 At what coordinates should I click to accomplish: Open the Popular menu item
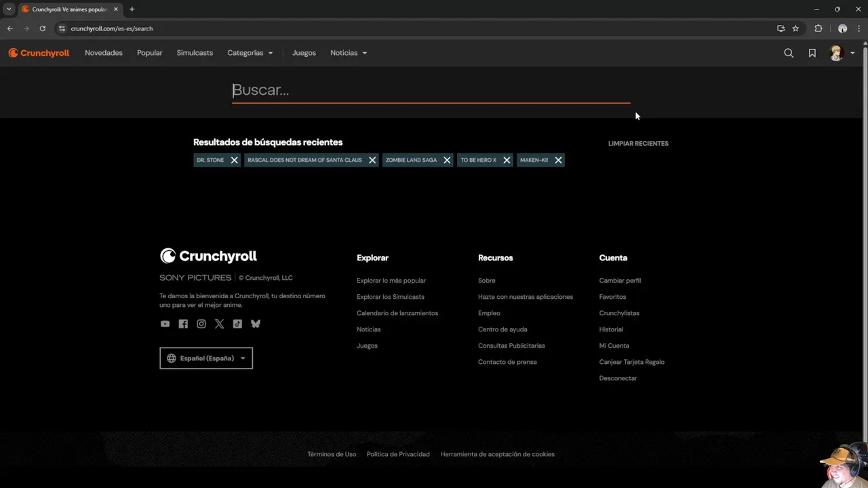[x=149, y=53]
